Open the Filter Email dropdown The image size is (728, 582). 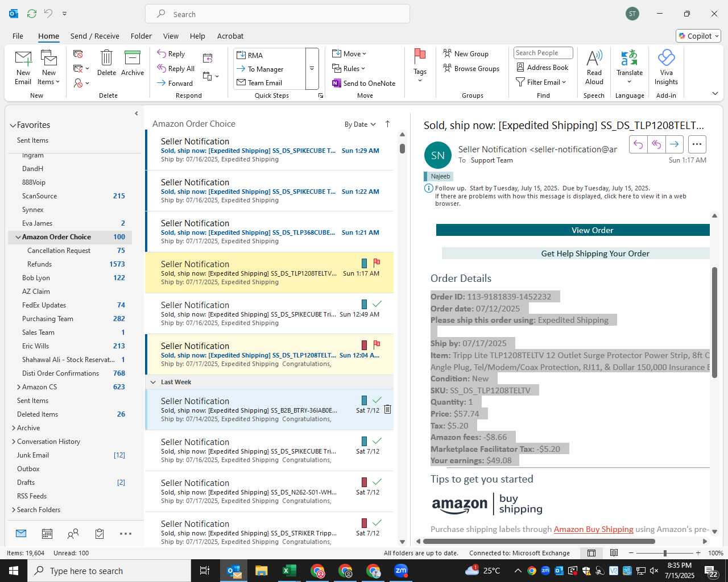click(x=541, y=82)
